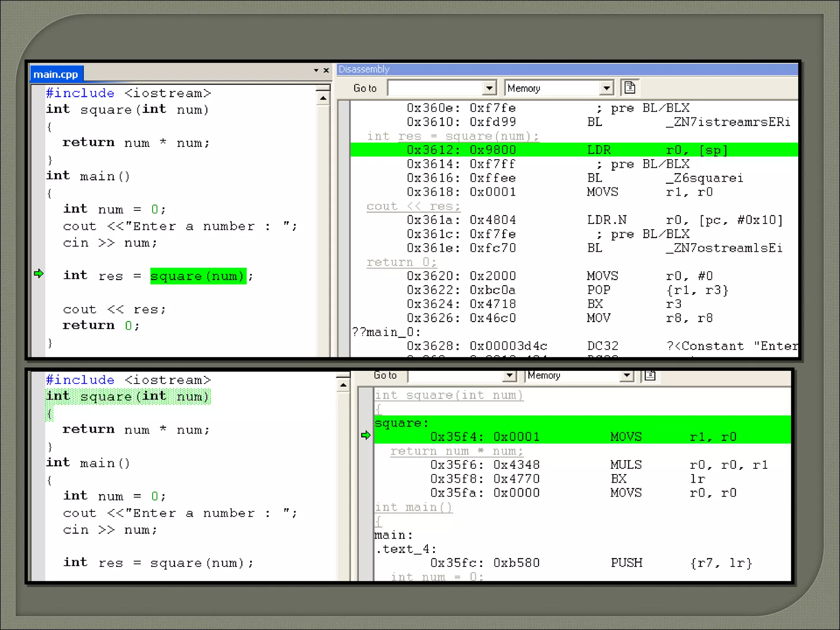Select the main.cpp tab
This screenshot has width=840, height=630.
pyautogui.click(x=56, y=74)
